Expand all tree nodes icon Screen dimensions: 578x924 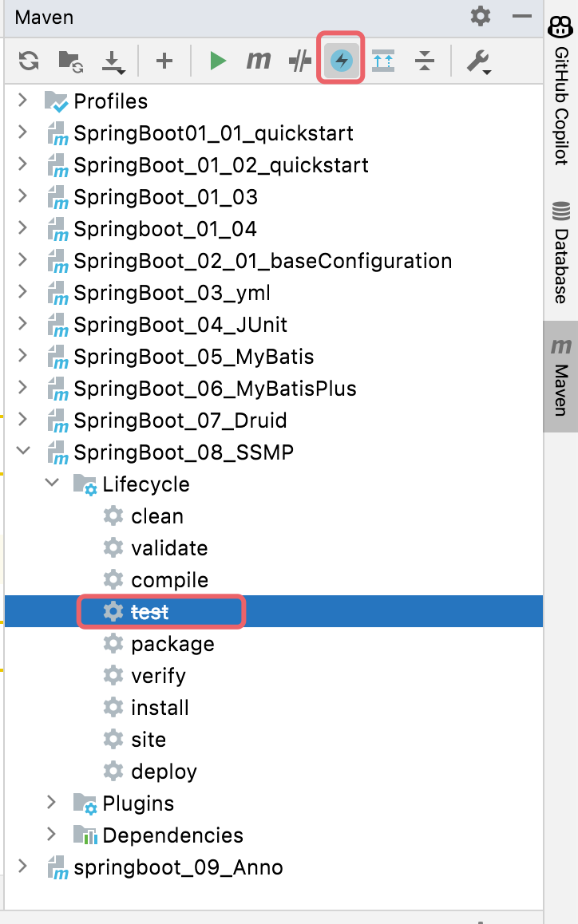[382, 61]
